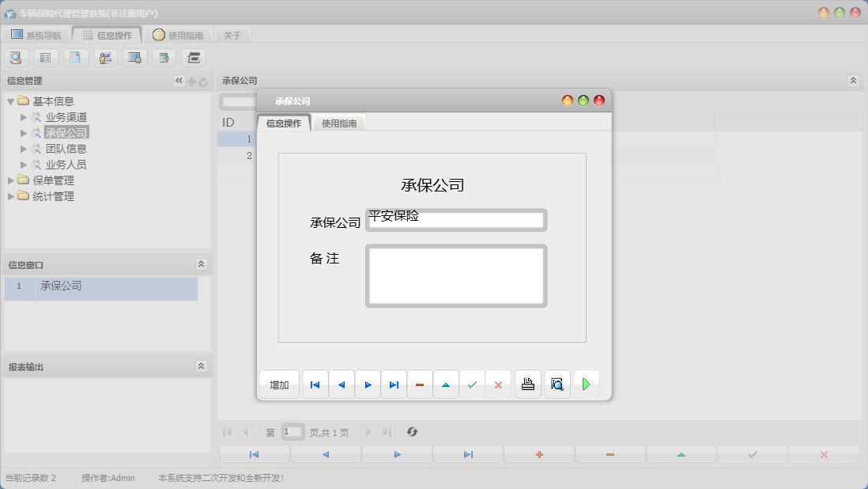This screenshot has width=868, height=489.
Task: Click the printer icon in the dialog toolbar
Action: pyautogui.click(x=528, y=384)
